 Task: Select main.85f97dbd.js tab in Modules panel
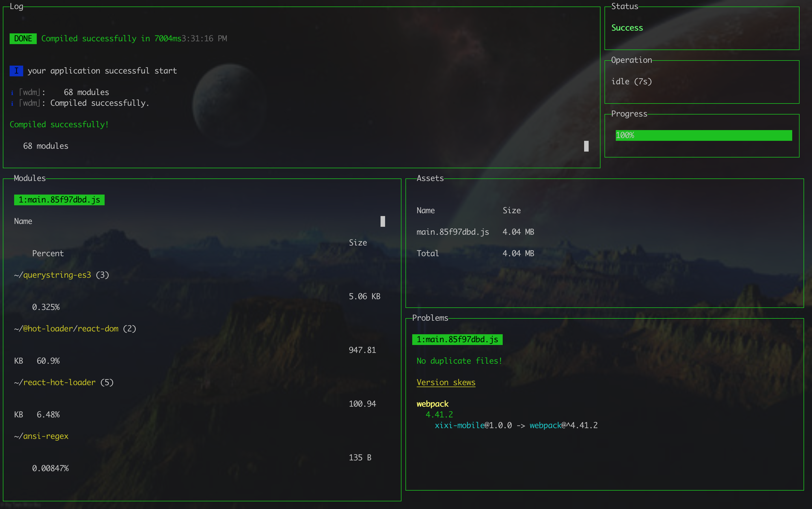pyautogui.click(x=59, y=200)
